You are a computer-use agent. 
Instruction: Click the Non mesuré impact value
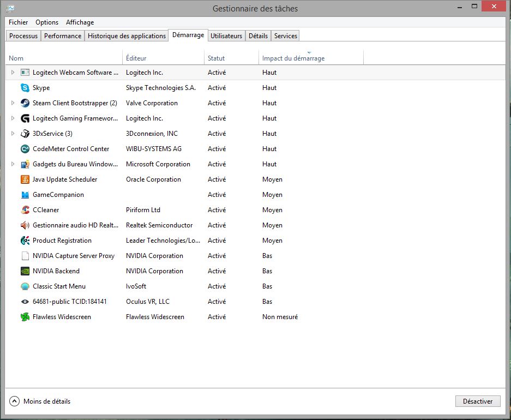280,317
